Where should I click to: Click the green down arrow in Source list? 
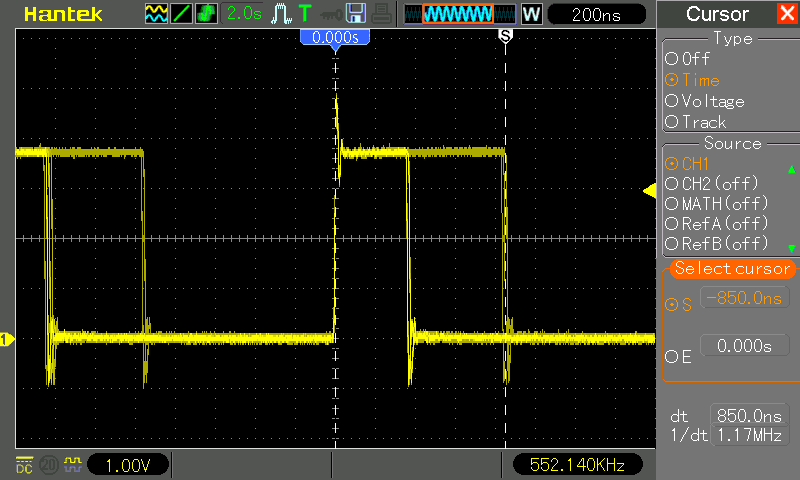(791, 249)
